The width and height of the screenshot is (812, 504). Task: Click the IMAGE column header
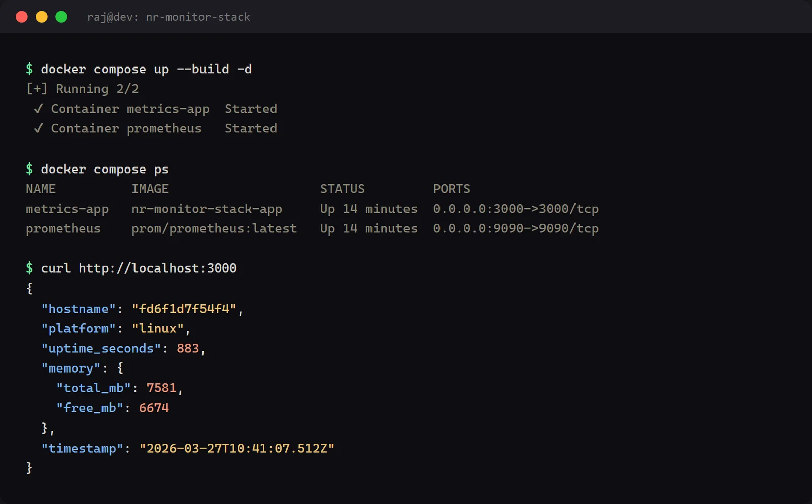[x=150, y=189]
